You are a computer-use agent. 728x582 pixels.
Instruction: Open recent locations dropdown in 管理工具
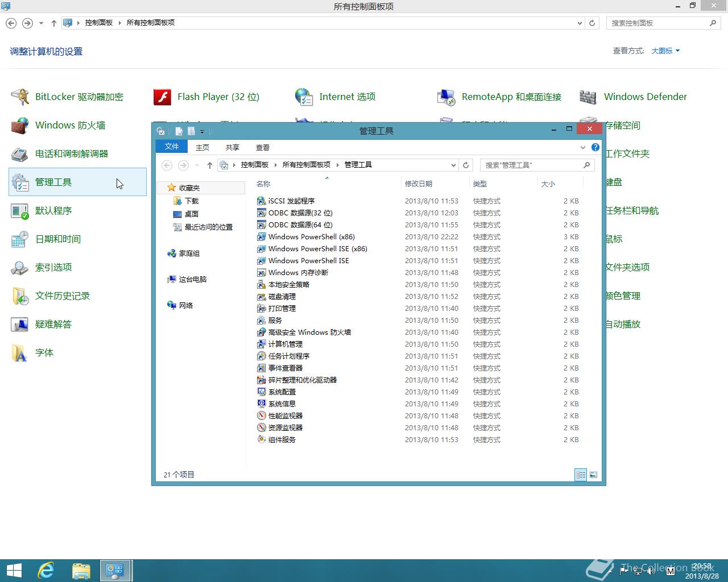tap(197, 165)
